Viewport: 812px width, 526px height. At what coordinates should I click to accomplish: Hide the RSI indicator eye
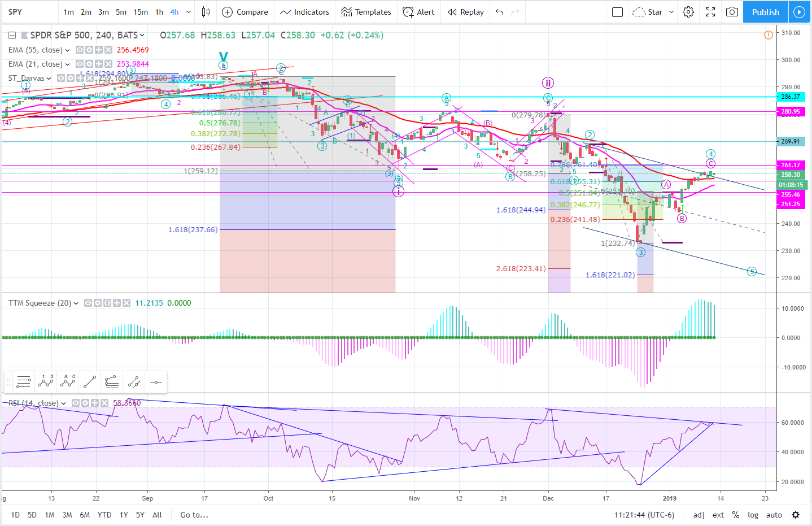coord(76,403)
